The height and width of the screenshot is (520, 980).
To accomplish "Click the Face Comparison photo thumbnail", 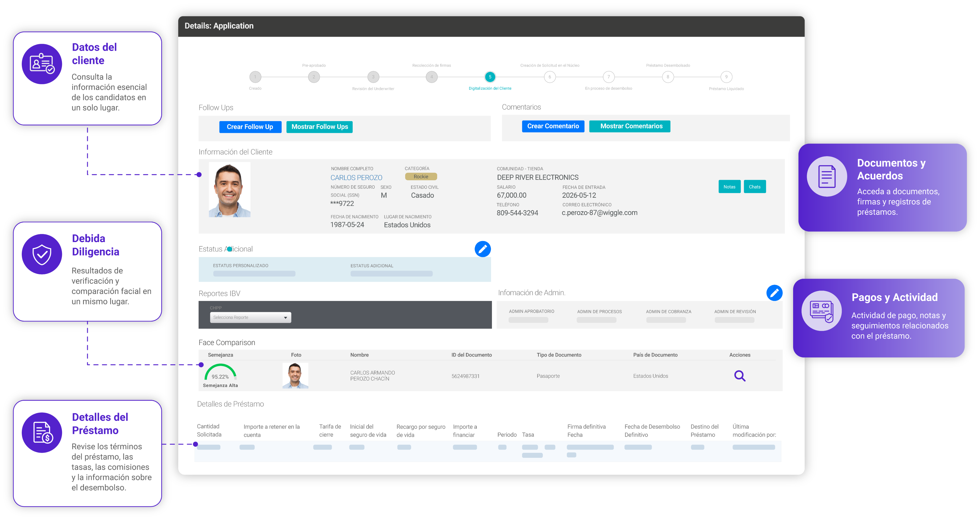I will (x=295, y=375).
